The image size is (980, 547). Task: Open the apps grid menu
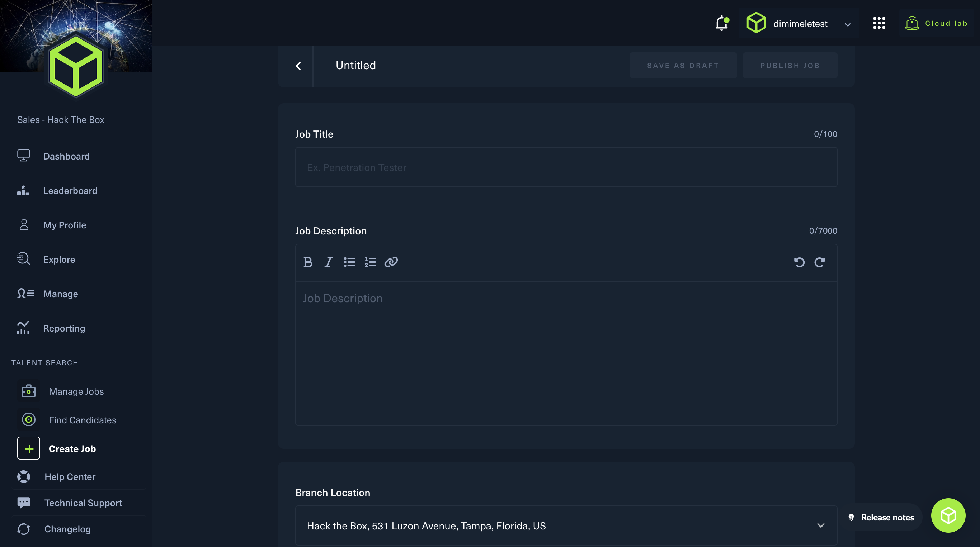(x=879, y=23)
